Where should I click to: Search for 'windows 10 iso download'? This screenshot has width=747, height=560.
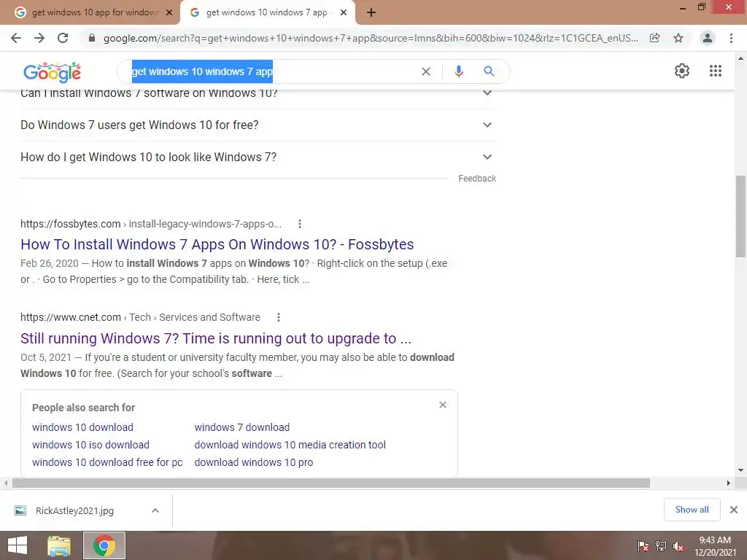coord(90,445)
